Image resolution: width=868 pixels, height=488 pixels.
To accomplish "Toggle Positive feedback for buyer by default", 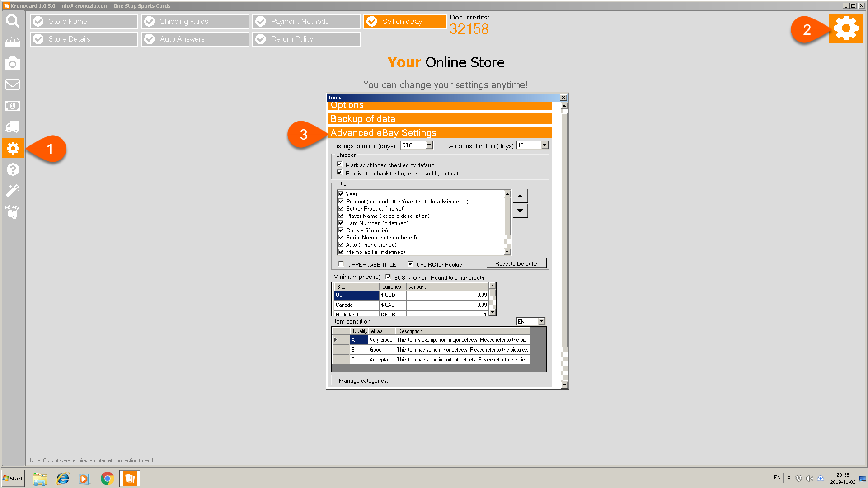I will [339, 173].
